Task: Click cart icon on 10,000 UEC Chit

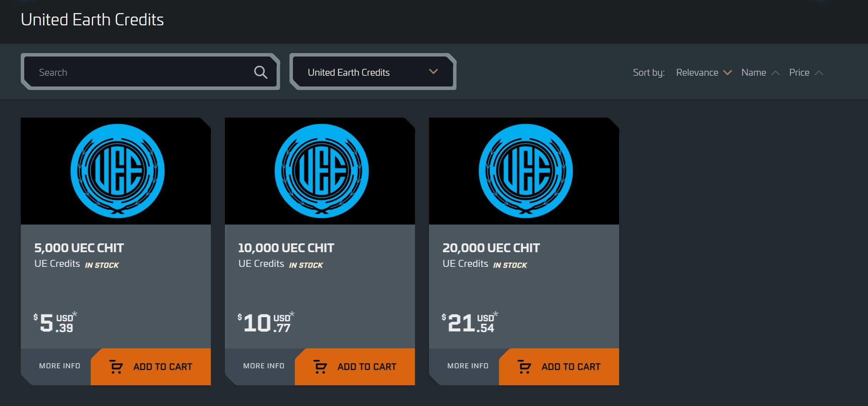Action: (x=320, y=367)
